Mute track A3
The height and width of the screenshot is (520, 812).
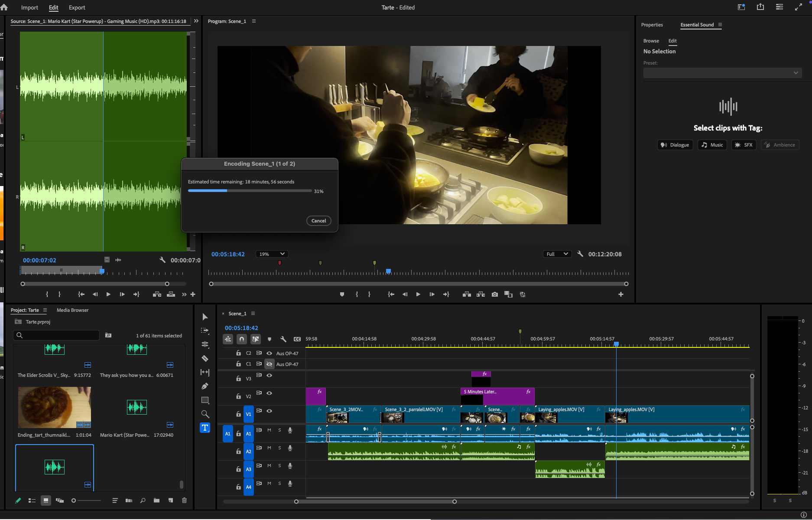pyautogui.click(x=269, y=466)
